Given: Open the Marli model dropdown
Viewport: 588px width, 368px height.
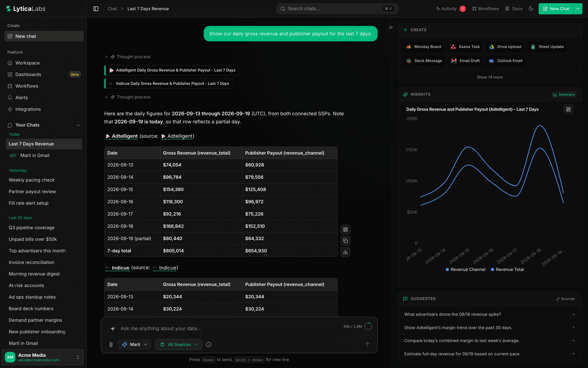Looking at the screenshot, I should pos(134,344).
